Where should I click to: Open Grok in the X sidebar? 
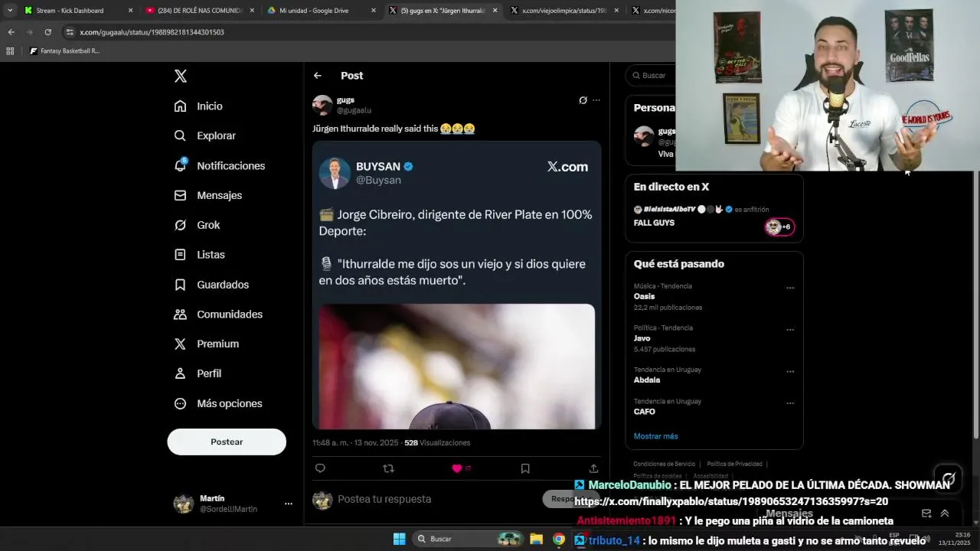point(197,225)
